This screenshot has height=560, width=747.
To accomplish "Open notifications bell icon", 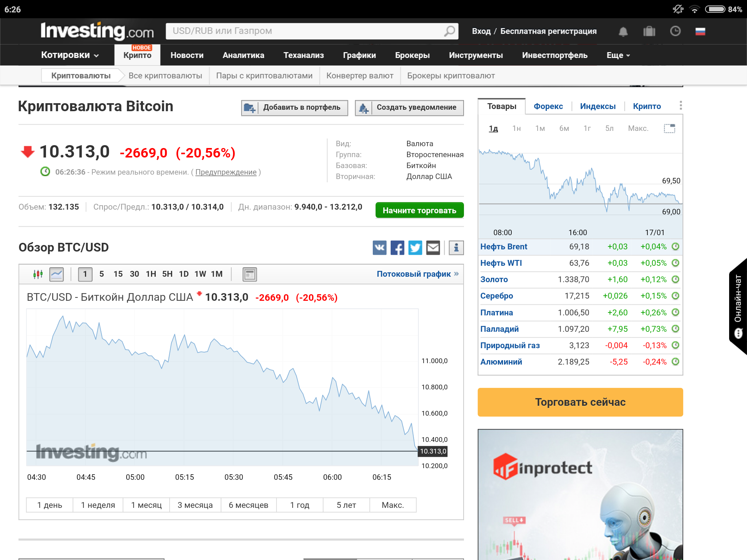I will click(x=623, y=32).
